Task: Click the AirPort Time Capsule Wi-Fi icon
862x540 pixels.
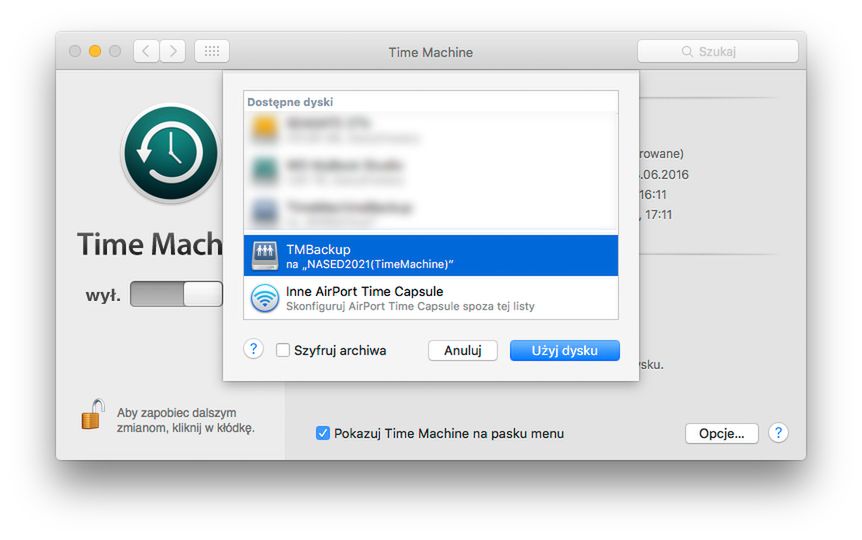Action: point(265,298)
